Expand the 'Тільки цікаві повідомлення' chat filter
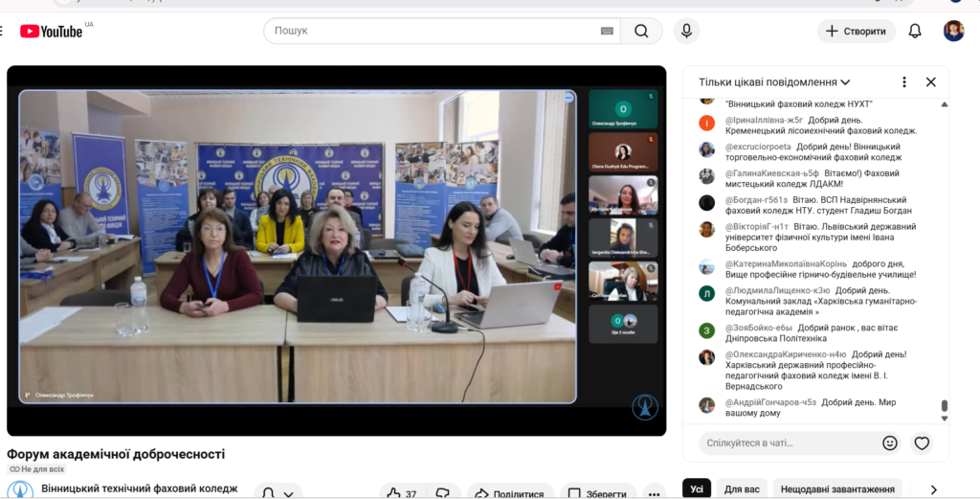980x499 pixels. pyautogui.click(x=774, y=82)
